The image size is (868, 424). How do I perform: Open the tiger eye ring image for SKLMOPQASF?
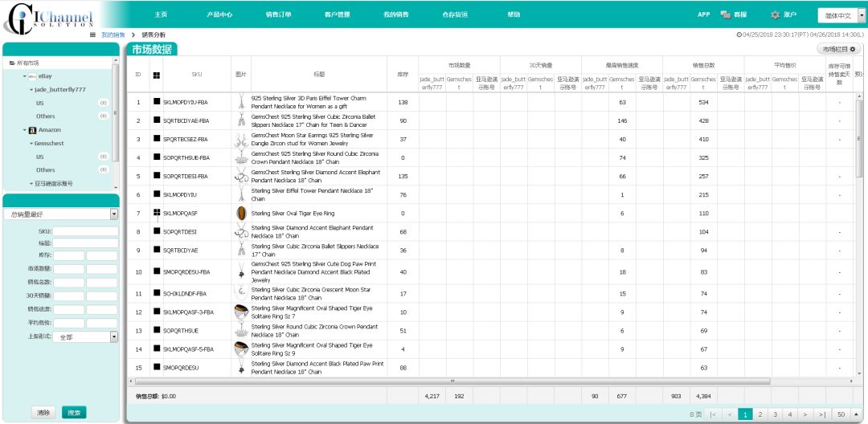241,213
